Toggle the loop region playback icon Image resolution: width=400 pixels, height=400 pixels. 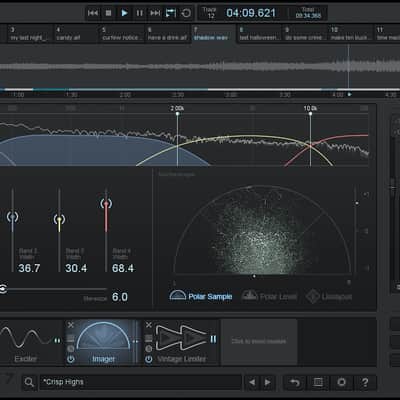click(x=171, y=13)
